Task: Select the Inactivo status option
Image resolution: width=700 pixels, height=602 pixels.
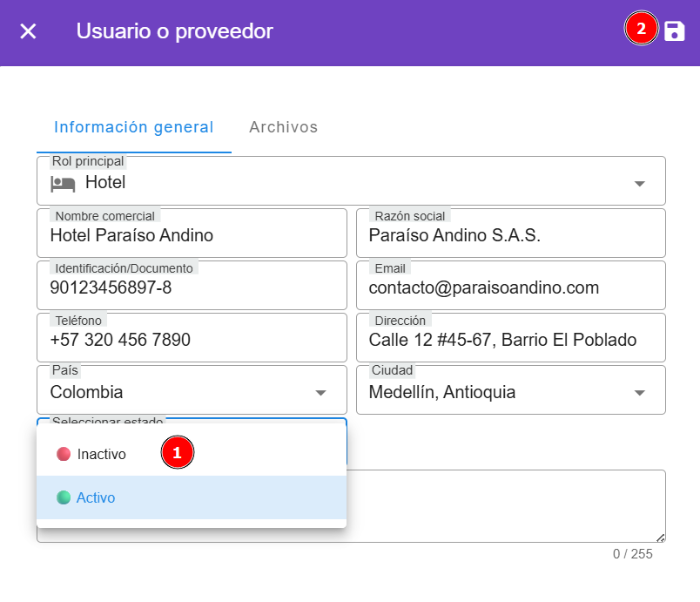Action: click(101, 454)
